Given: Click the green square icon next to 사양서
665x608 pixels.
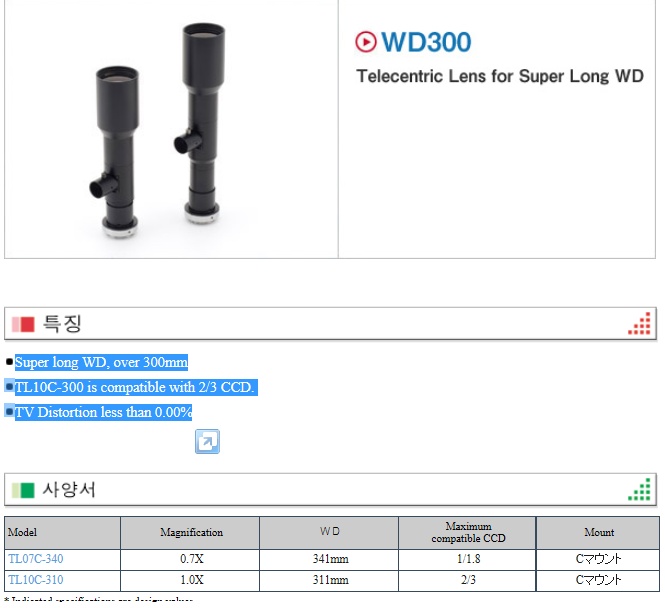Looking at the screenshot, I should (x=23, y=490).
